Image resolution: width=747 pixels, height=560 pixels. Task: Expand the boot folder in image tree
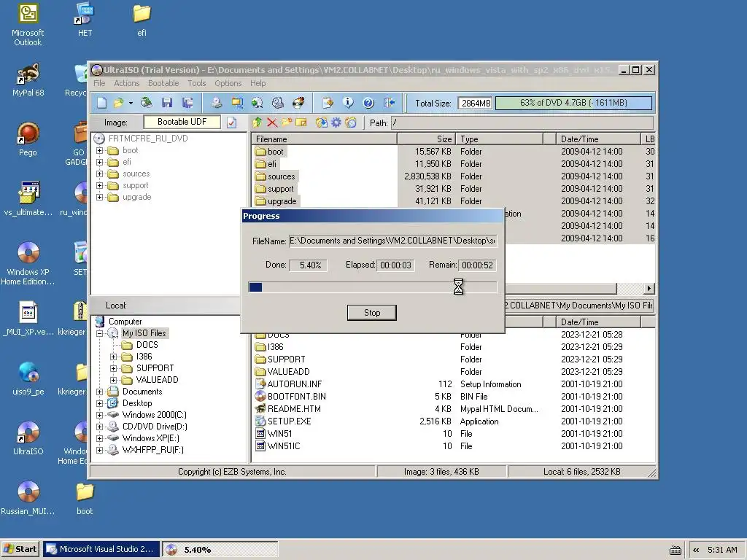pyautogui.click(x=99, y=150)
